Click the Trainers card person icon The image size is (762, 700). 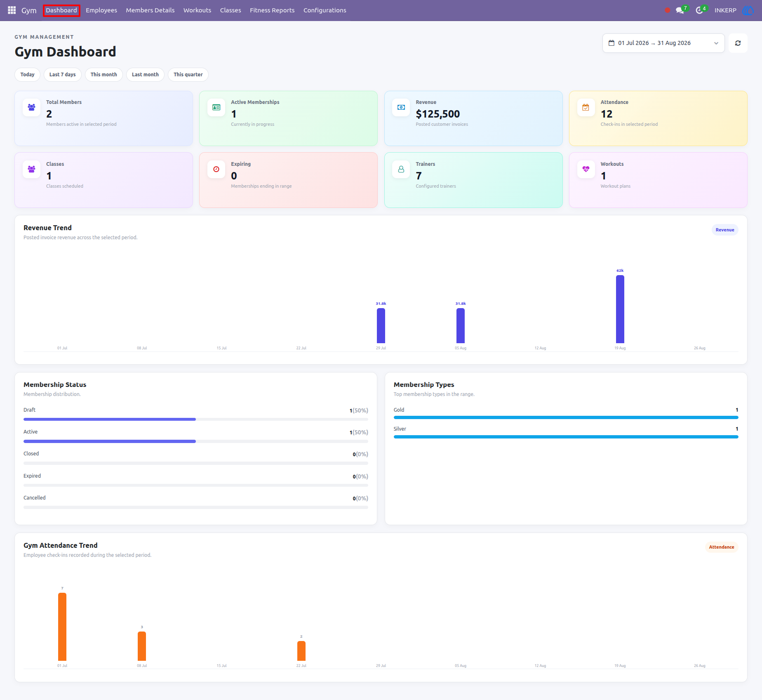401,169
